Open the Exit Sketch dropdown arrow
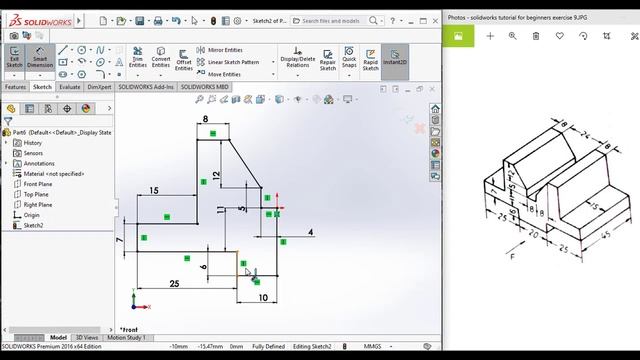This screenshot has width=640, height=360. pyautogui.click(x=14, y=76)
